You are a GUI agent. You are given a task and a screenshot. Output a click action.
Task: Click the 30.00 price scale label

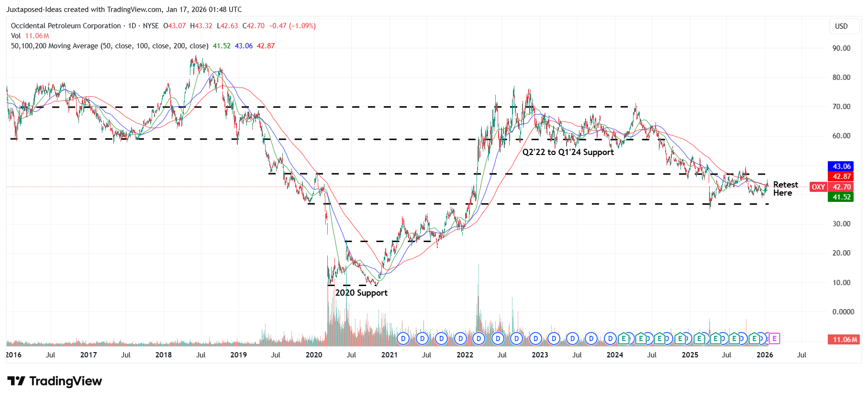pyautogui.click(x=841, y=224)
